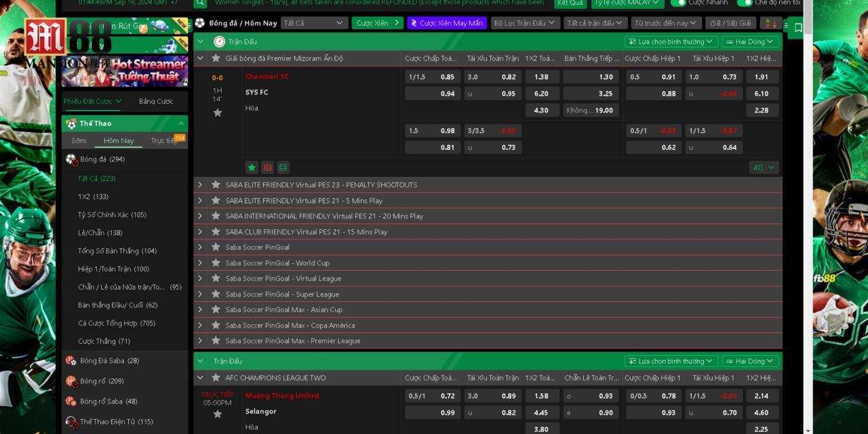Screen dimensions: 868x434
Task: Open the Tất Cả filter dropdown
Action: (314, 23)
